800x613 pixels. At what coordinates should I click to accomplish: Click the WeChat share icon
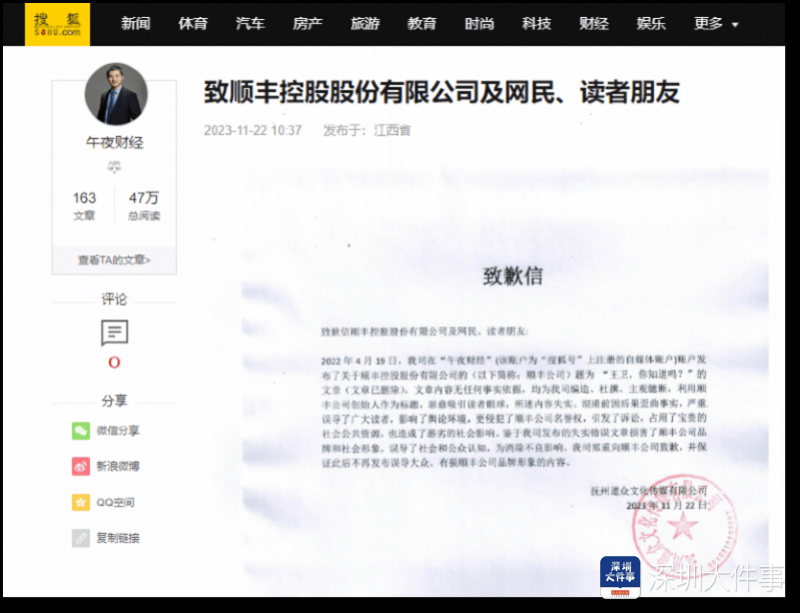(x=81, y=431)
